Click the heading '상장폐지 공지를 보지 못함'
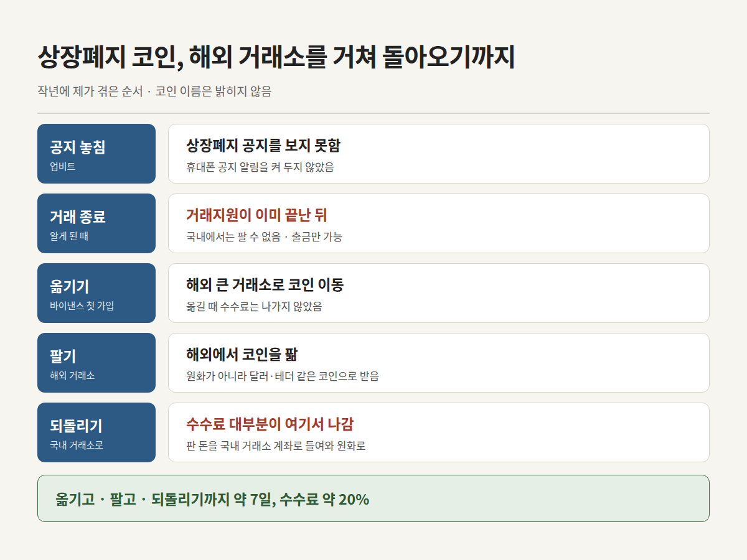Viewport: 747px width, 560px height. click(263, 146)
